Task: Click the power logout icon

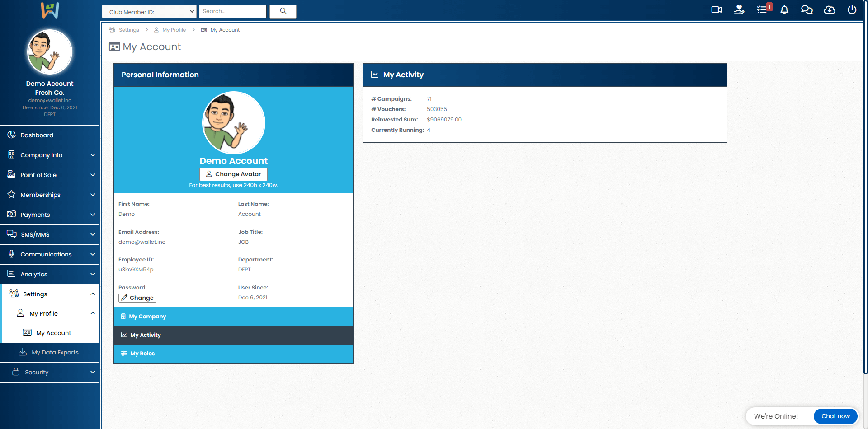Action: [x=852, y=10]
